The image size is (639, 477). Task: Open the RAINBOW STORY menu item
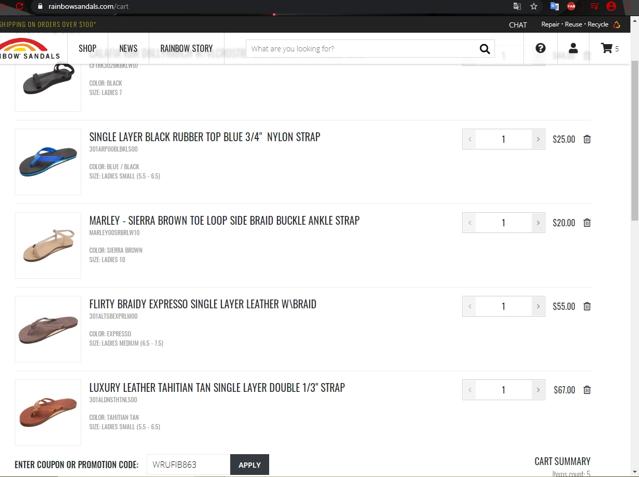(x=186, y=49)
